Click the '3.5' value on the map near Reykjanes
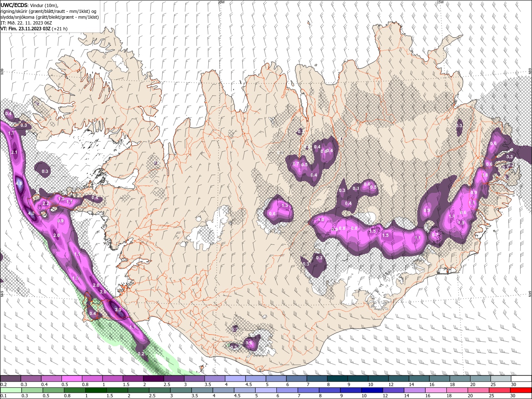532x399 pixels. 118,310
